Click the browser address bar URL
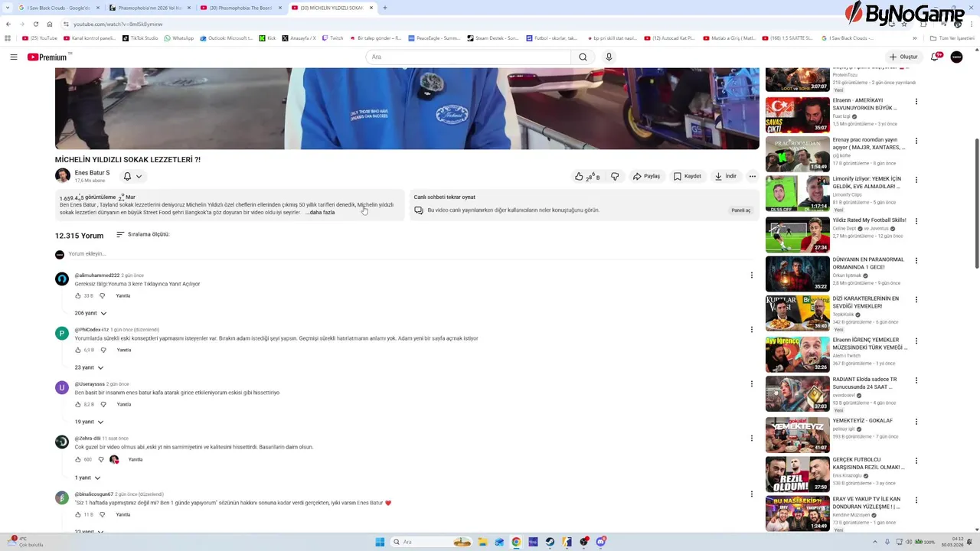 118,24
